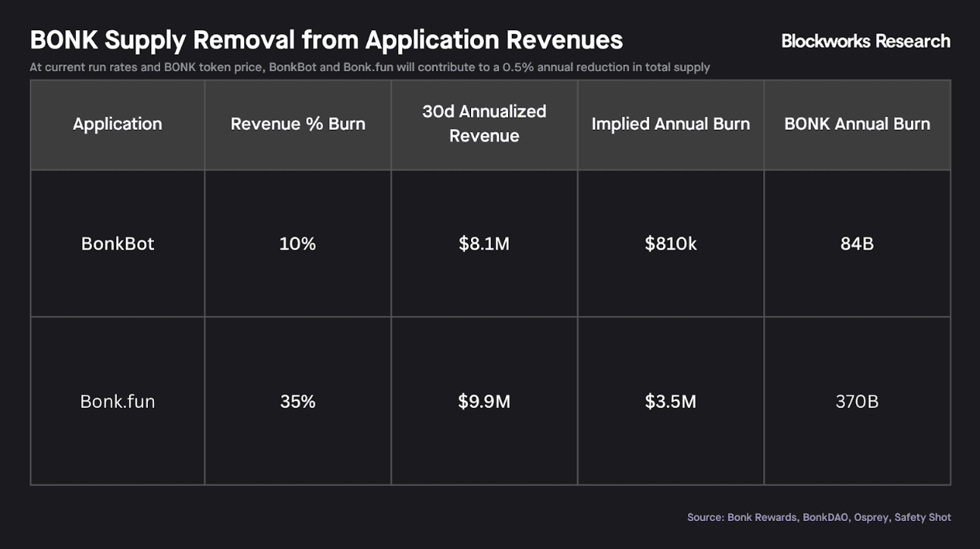Viewport: 980px width, 549px height.
Task: Click the 10% burn value cell
Action: coord(298,243)
